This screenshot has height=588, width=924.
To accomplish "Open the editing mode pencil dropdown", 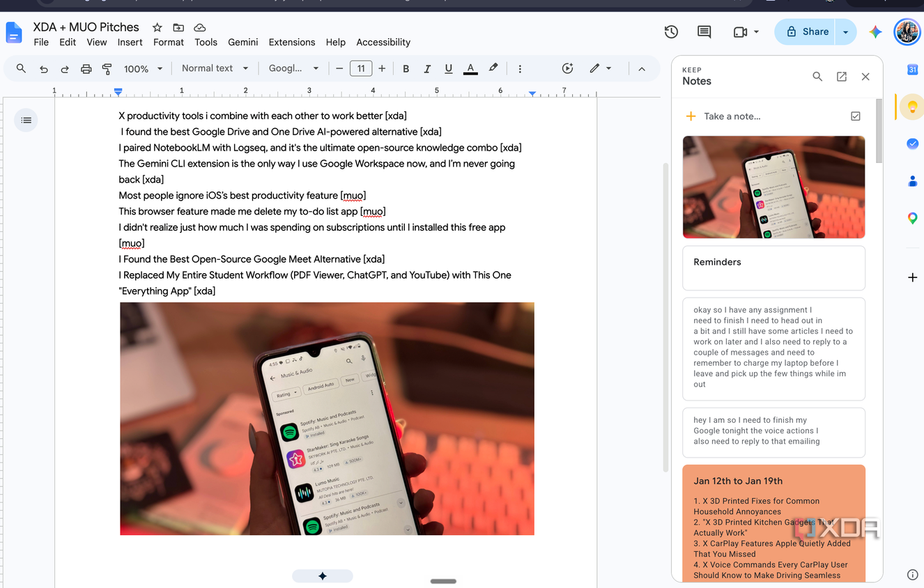I will [x=600, y=68].
